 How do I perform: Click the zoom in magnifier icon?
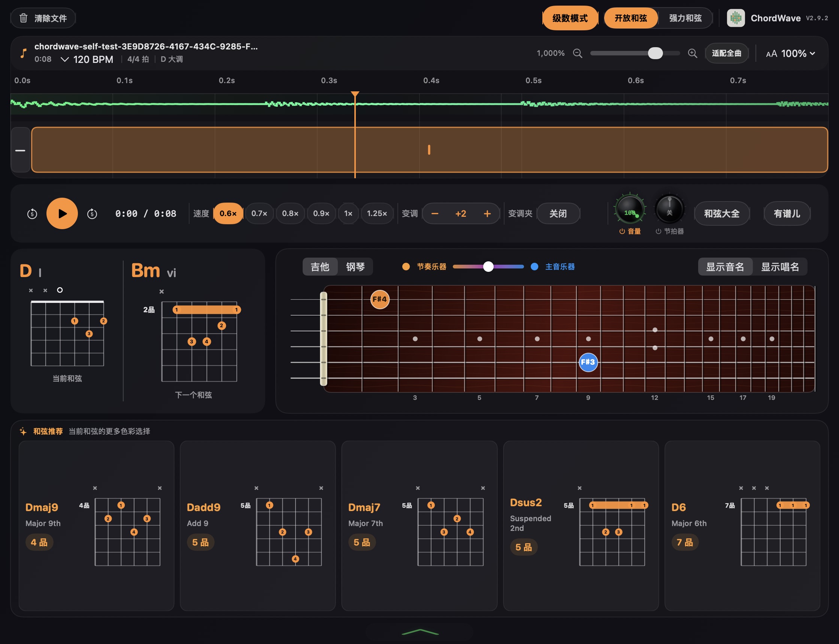tap(692, 53)
